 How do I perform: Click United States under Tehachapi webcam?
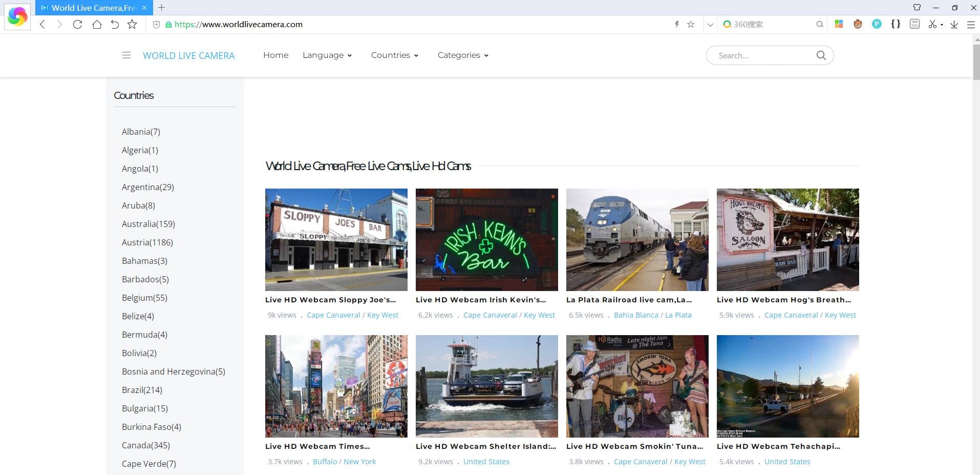[x=787, y=462]
